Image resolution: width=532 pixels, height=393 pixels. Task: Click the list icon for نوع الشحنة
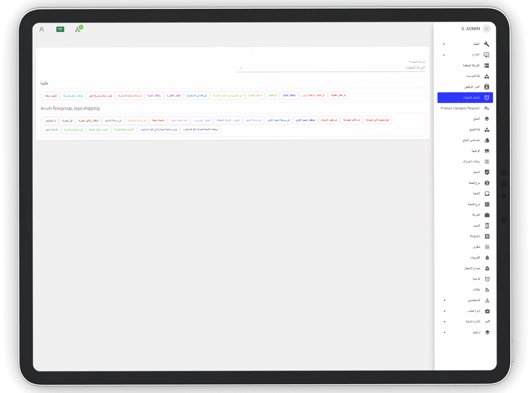(487, 204)
